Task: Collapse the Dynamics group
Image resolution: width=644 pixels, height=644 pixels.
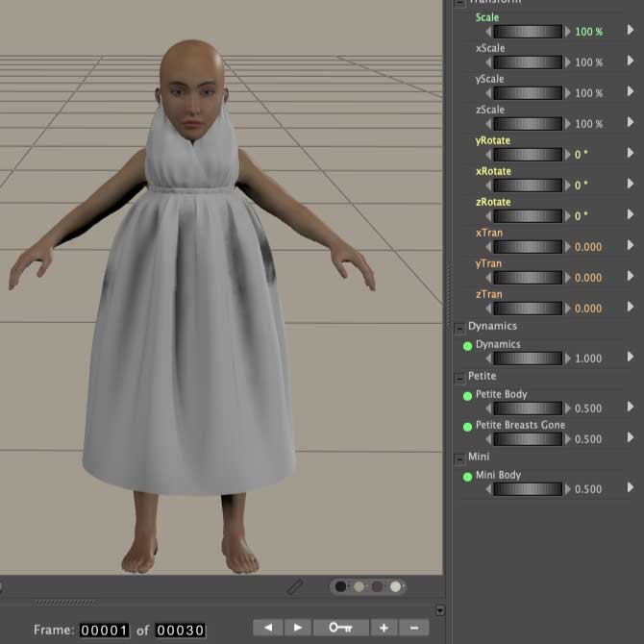Action: coord(459,327)
